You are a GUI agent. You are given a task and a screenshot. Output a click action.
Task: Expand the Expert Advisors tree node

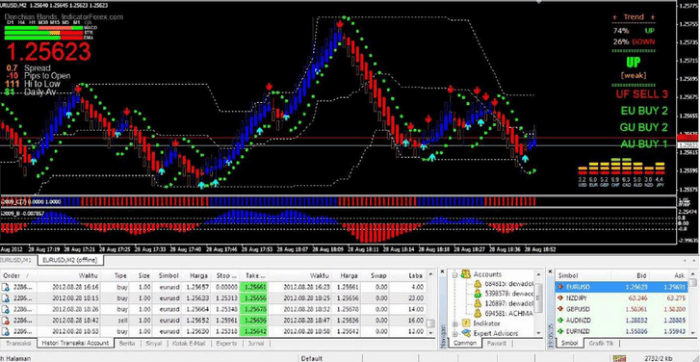click(x=455, y=333)
